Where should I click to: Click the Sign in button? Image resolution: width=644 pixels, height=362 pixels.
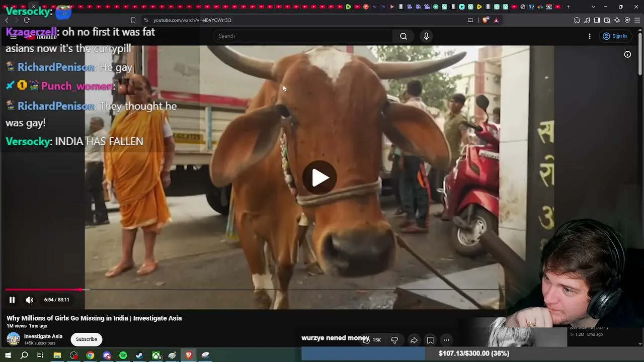[615, 36]
